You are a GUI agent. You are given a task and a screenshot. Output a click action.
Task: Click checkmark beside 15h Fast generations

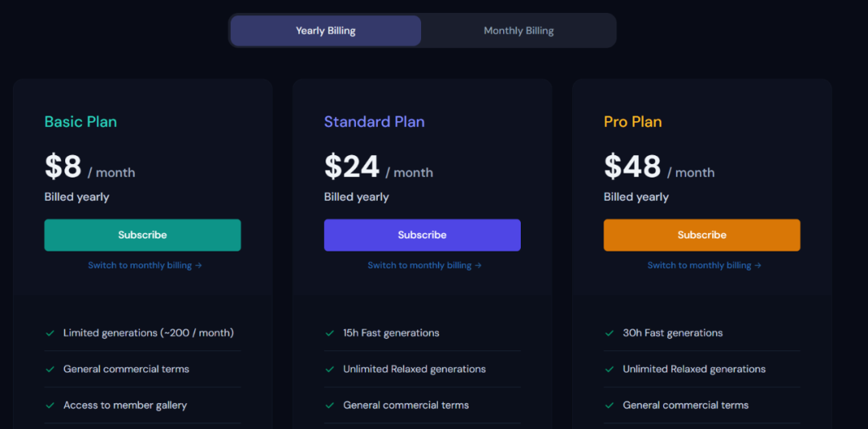330,333
